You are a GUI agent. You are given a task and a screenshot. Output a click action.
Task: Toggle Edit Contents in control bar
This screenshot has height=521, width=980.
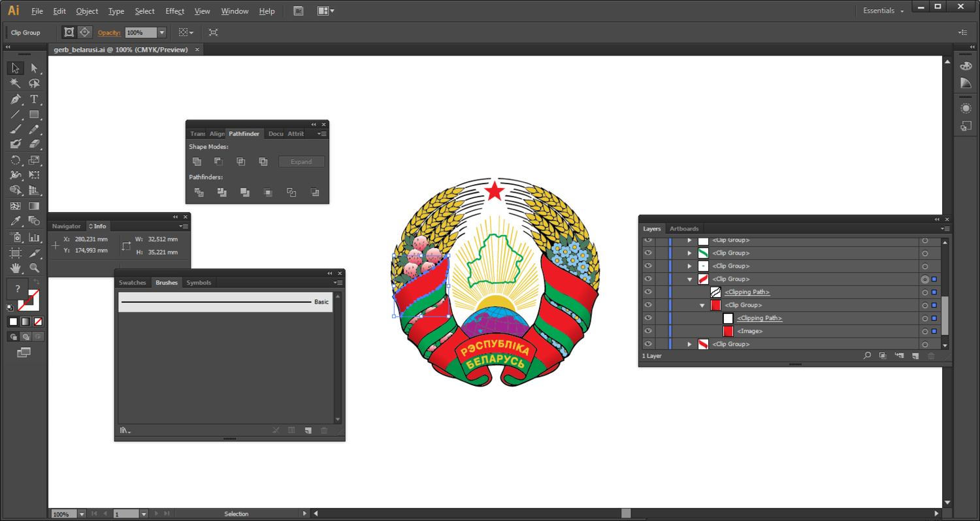click(x=85, y=32)
